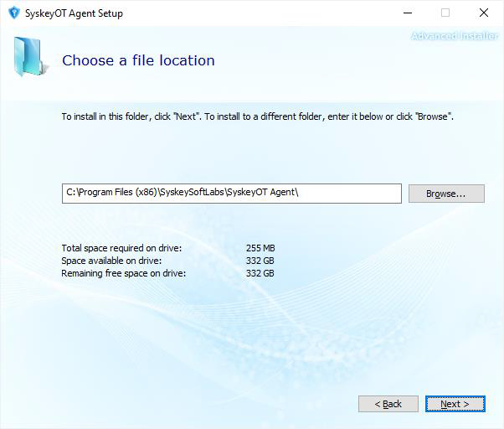Click the maximize button in title bar
Image resolution: width=504 pixels, height=429 pixels.
[445, 13]
